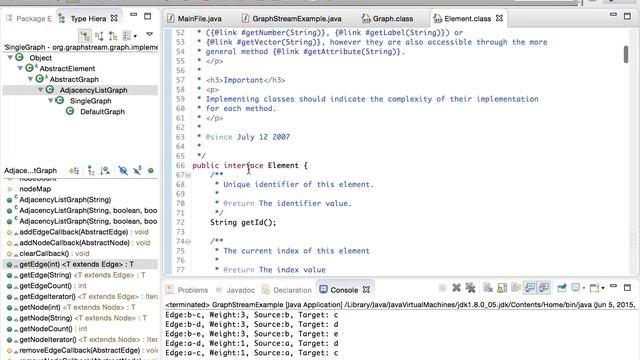This screenshot has width=640, height=360.
Task: Collapse the AbstractElement tree node
Action: click(x=20, y=69)
